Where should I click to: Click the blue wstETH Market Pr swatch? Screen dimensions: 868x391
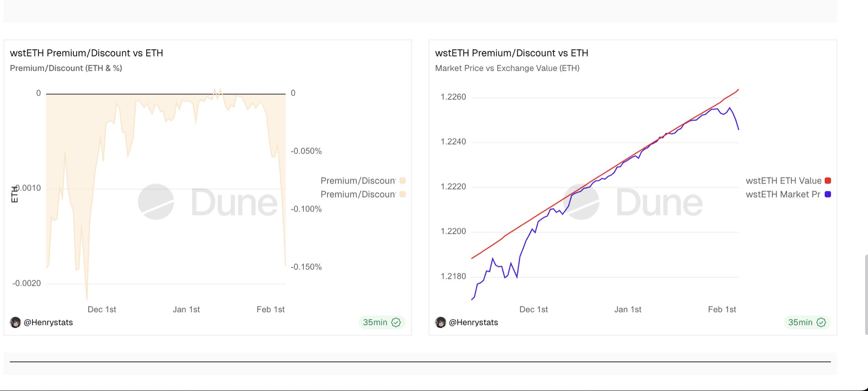coord(828,194)
